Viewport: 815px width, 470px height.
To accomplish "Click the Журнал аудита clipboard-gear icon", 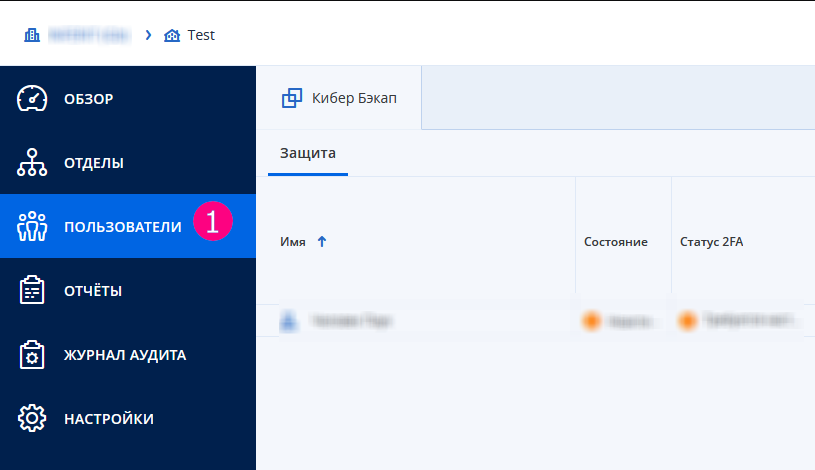I will [32, 355].
